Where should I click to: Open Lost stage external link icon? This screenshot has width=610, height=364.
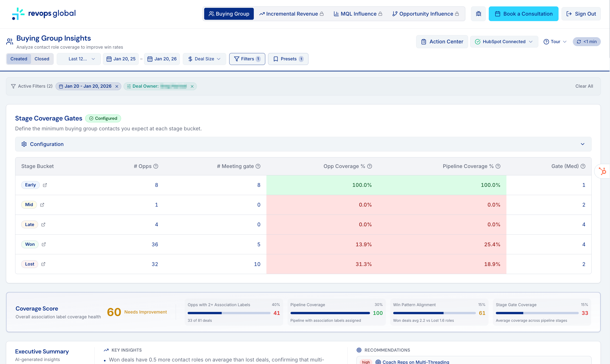click(43, 264)
